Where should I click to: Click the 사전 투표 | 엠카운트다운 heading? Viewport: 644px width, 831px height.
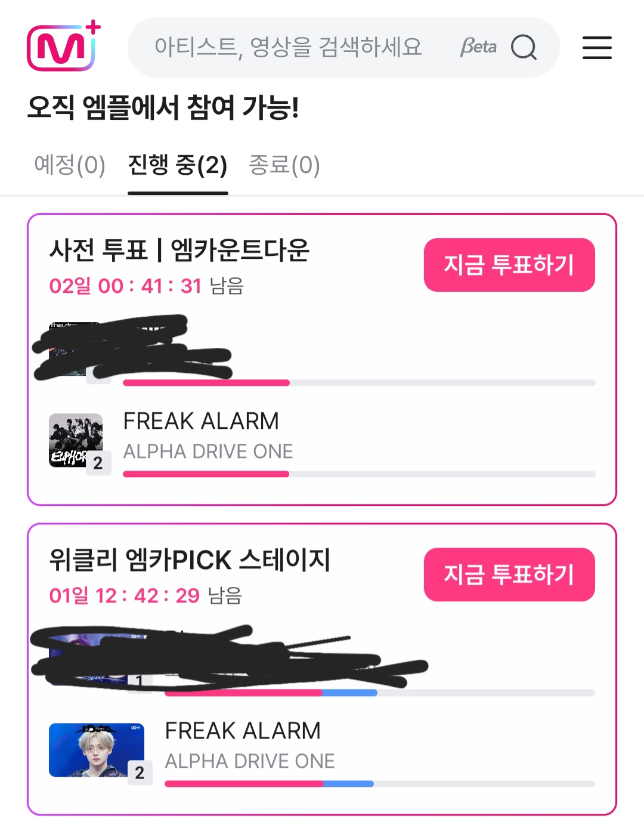(x=179, y=250)
